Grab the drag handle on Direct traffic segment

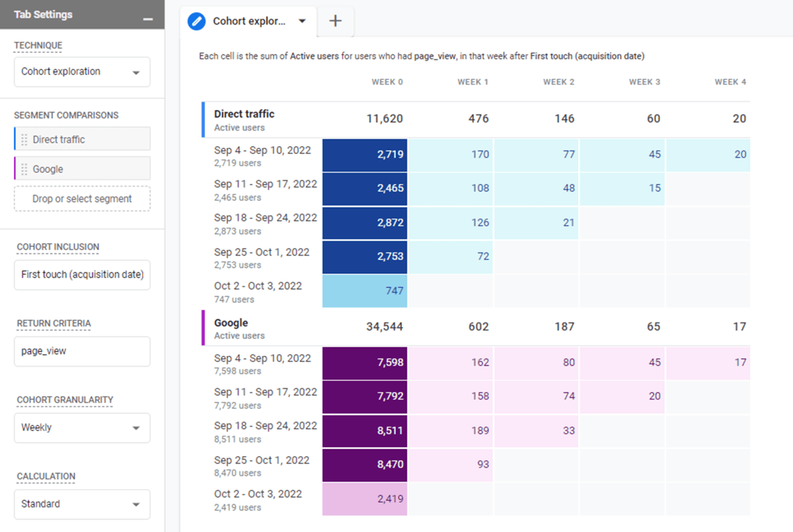coord(24,140)
